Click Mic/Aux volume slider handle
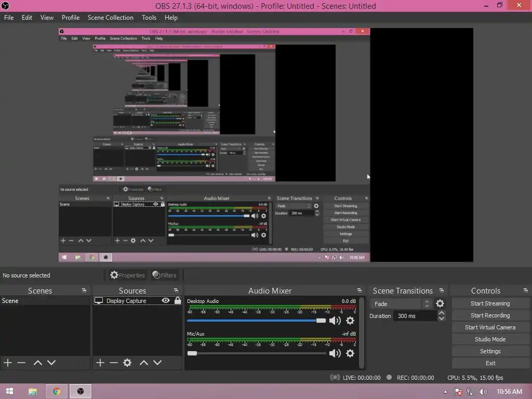The height and width of the screenshot is (399, 532). 192,353
